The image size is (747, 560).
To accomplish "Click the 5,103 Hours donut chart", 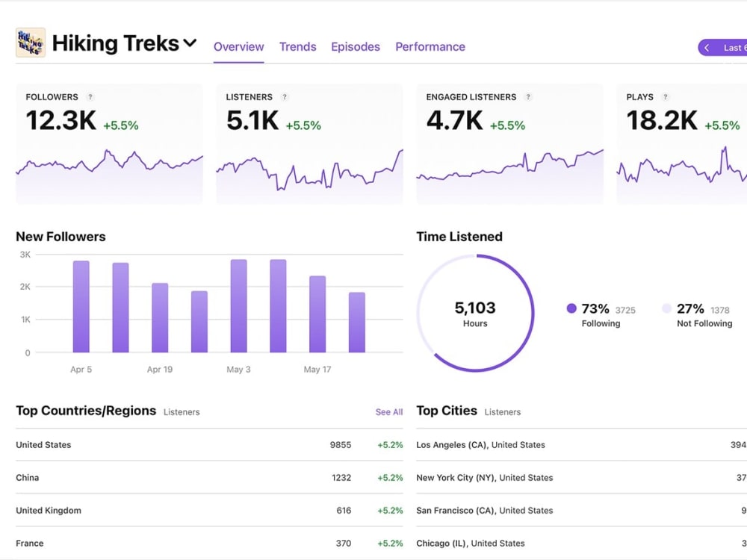I will pyautogui.click(x=475, y=313).
